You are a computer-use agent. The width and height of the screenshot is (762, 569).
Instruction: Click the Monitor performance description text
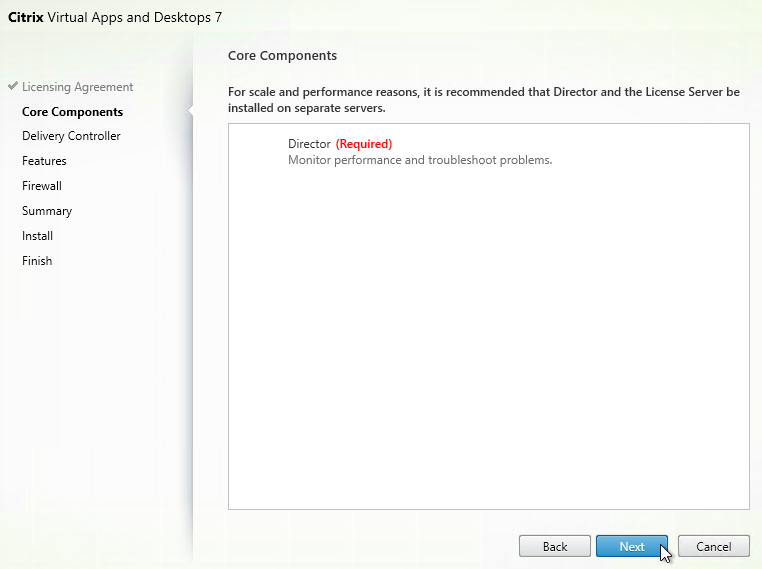[420, 160]
